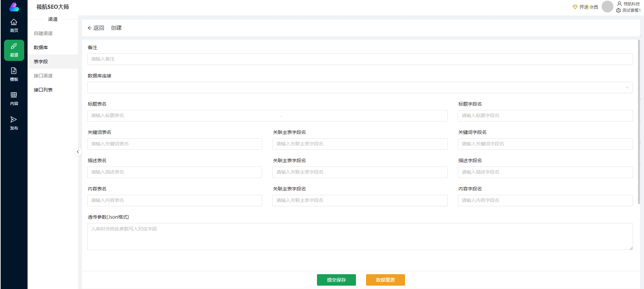The height and width of the screenshot is (289, 644).
Task: Focus the 内容字段名 input field
Action: pyautogui.click(x=545, y=201)
